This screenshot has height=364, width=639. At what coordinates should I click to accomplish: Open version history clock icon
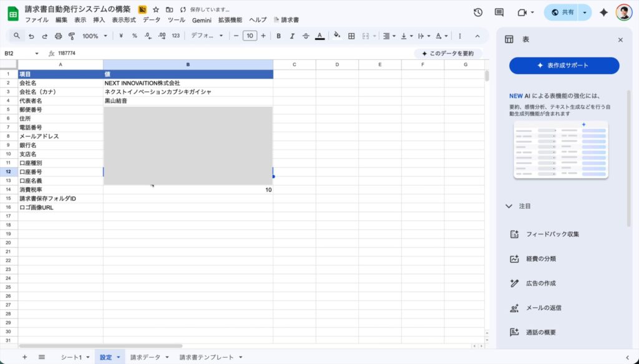tap(478, 12)
